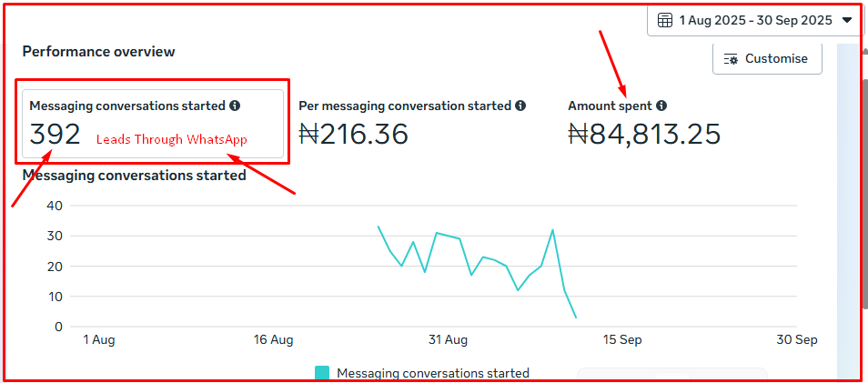
Task: Toggle the Messaging conversations started legend label
Action: click(x=432, y=373)
